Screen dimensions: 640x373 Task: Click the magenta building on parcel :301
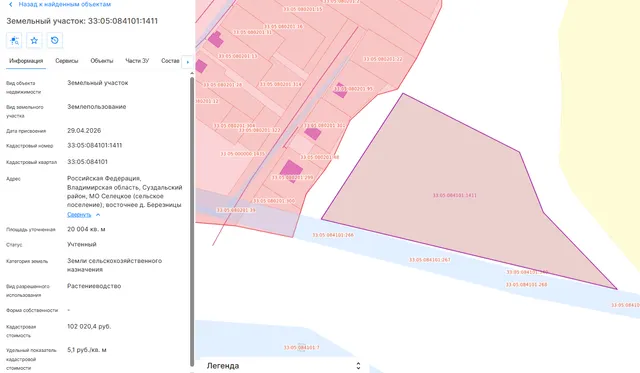(313, 133)
